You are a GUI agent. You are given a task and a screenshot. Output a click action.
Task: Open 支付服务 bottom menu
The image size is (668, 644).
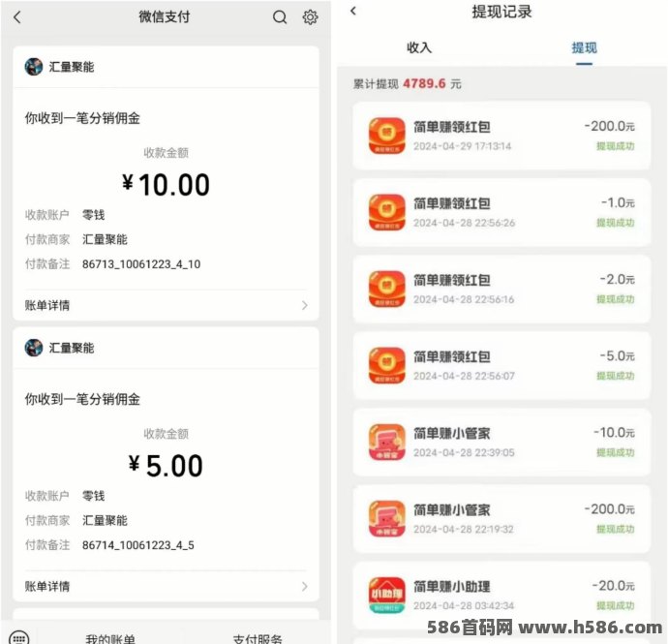(x=258, y=639)
